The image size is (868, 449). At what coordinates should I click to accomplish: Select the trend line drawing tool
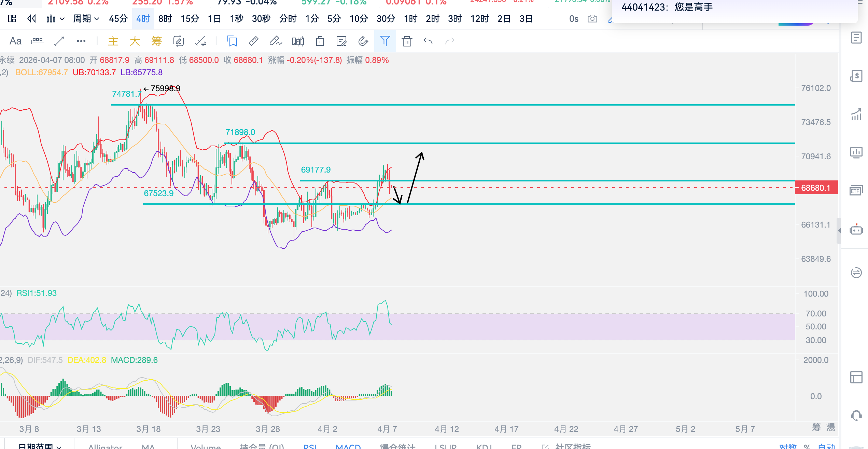point(59,41)
